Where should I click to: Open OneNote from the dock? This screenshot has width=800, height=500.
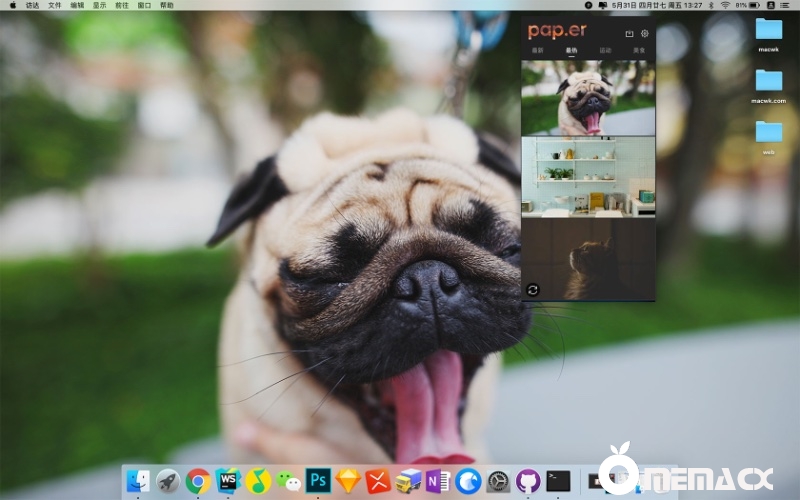(438, 481)
